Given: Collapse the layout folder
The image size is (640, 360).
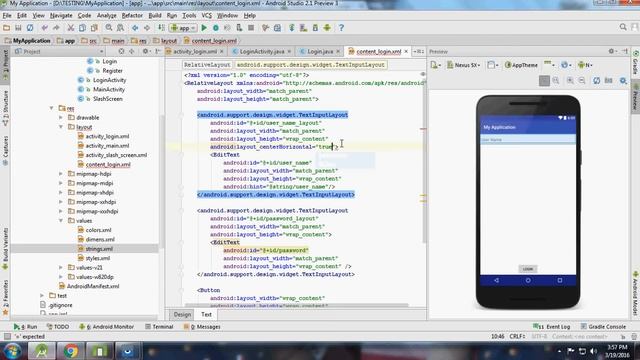Looking at the screenshot, I should 61,127.
